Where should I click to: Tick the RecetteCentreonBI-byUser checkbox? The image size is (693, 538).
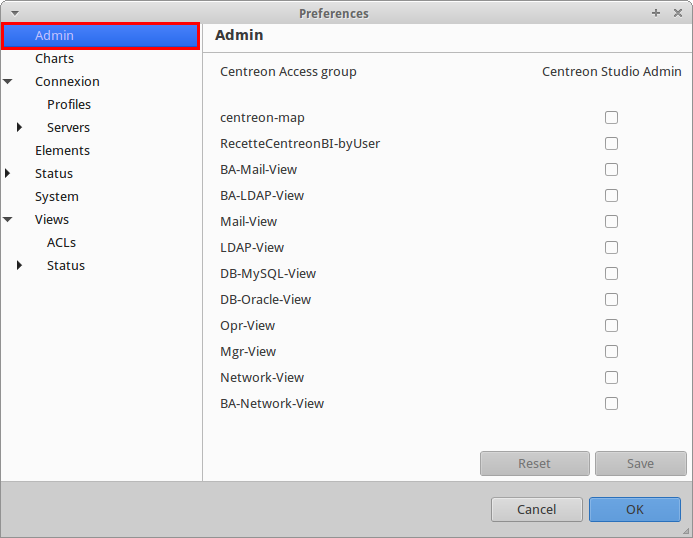point(611,144)
